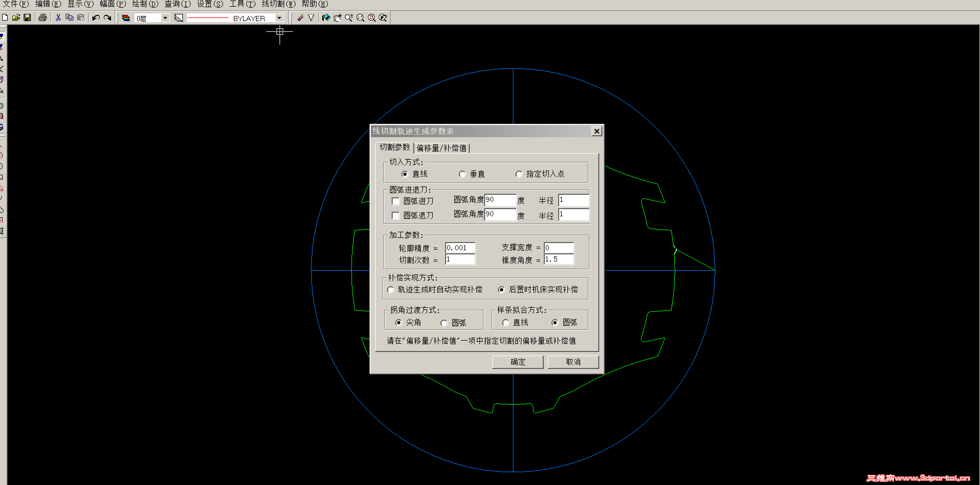Click the Paste icon

[x=81, y=17]
